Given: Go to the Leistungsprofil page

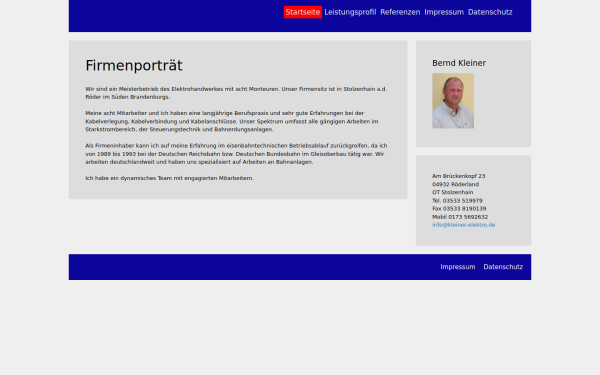Looking at the screenshot, I should point(350,12).
